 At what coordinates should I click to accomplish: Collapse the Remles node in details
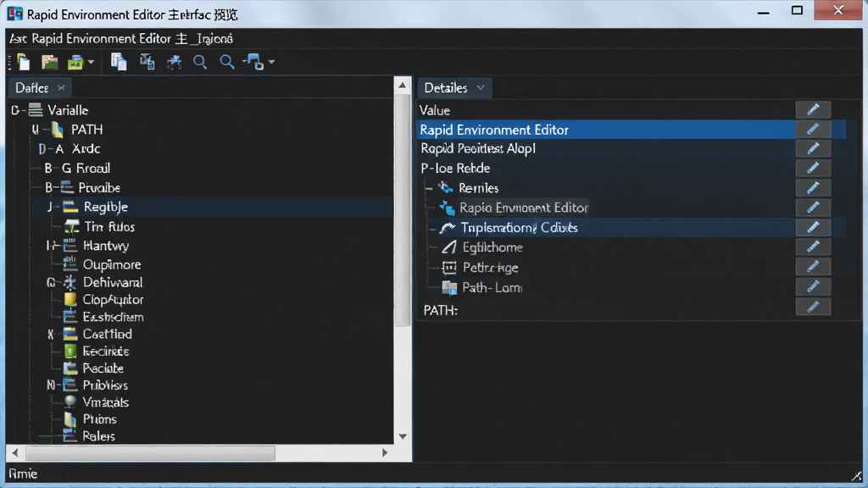[429, 188]
